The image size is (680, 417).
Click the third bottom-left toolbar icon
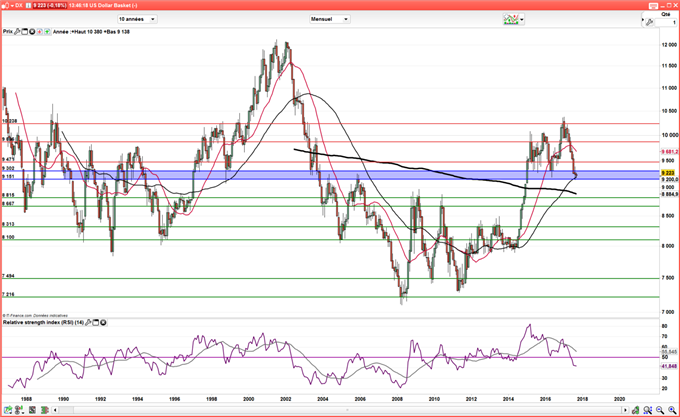33,410
